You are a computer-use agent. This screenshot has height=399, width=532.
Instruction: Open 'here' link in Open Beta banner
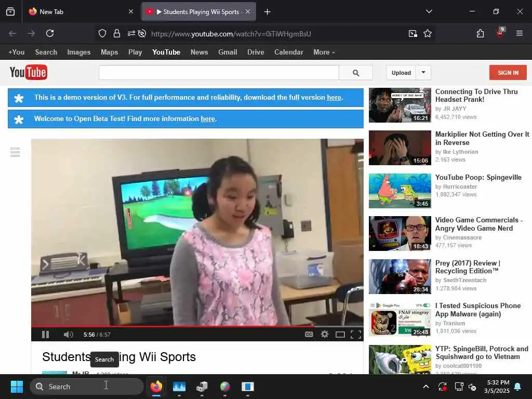tap(208, 119)
